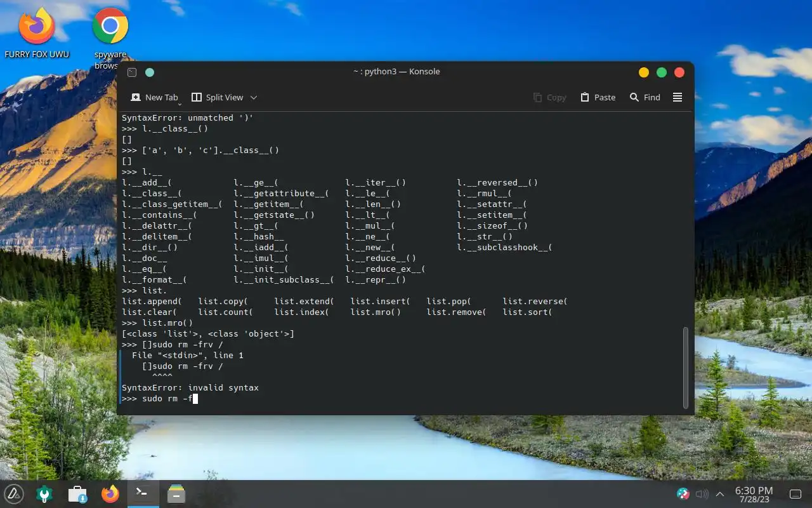Viewport: 812px width, 508px height.
Task: Open the application launcher in the taskbar
Action: [14, 493]
